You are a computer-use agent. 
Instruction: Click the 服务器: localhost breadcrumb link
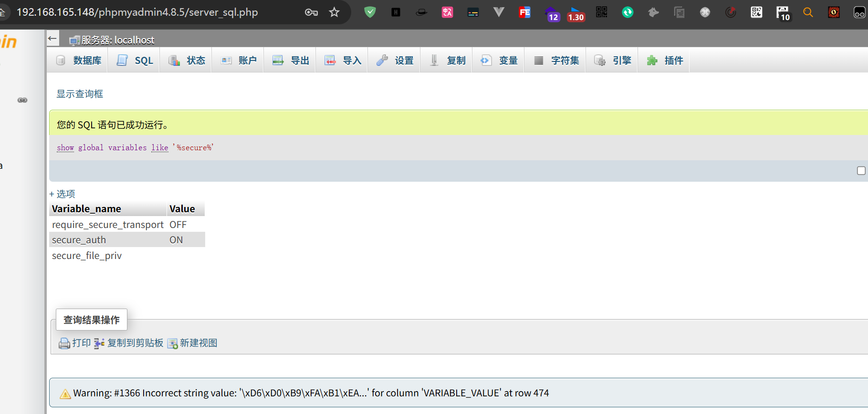tap(117, 40)
